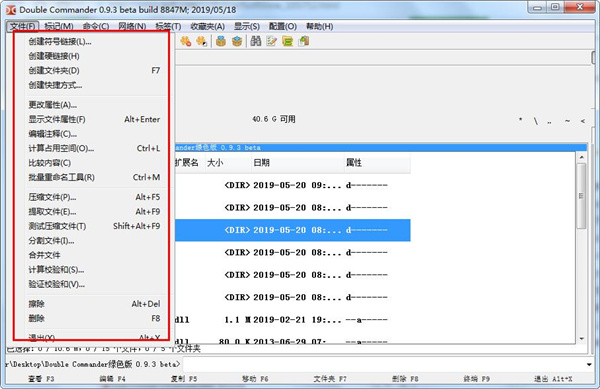Image resolution: width=600 pixels, height=389 pixels.
Task: Click the scrollbar down arrow in file panel
Action: [581, 339]
